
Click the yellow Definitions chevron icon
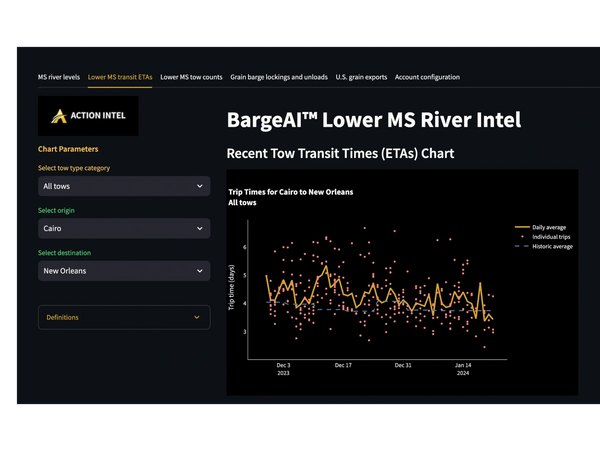[x=197, y=317]
